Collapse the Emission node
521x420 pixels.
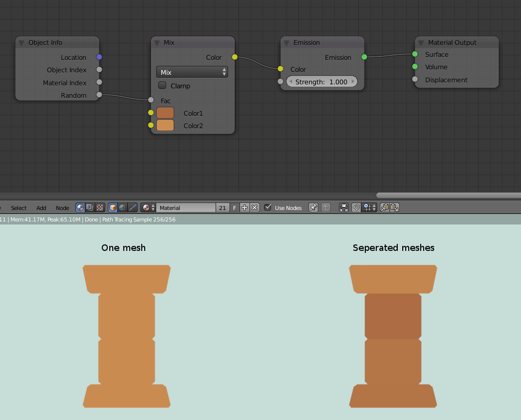tap(286, 43)
